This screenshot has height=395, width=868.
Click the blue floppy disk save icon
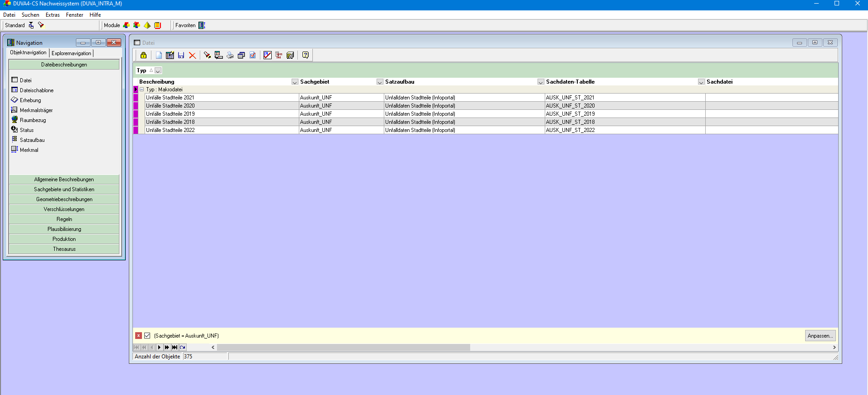181,55
